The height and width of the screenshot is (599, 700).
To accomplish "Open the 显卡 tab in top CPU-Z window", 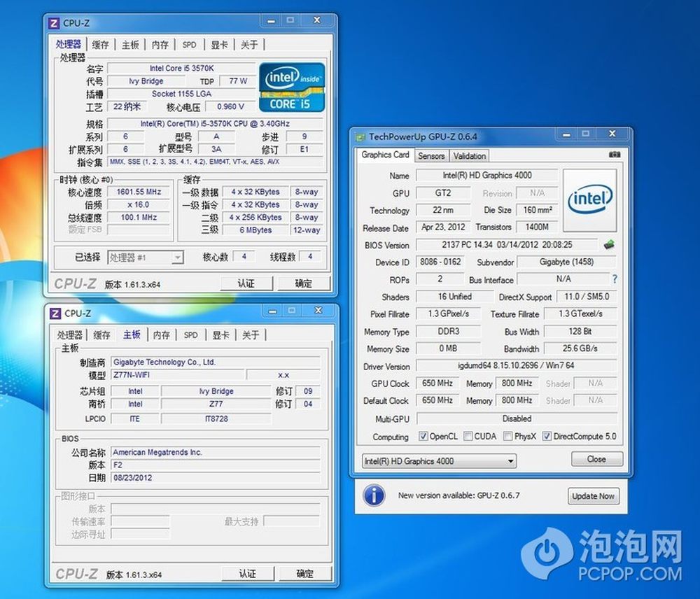I will pos(219,45).
